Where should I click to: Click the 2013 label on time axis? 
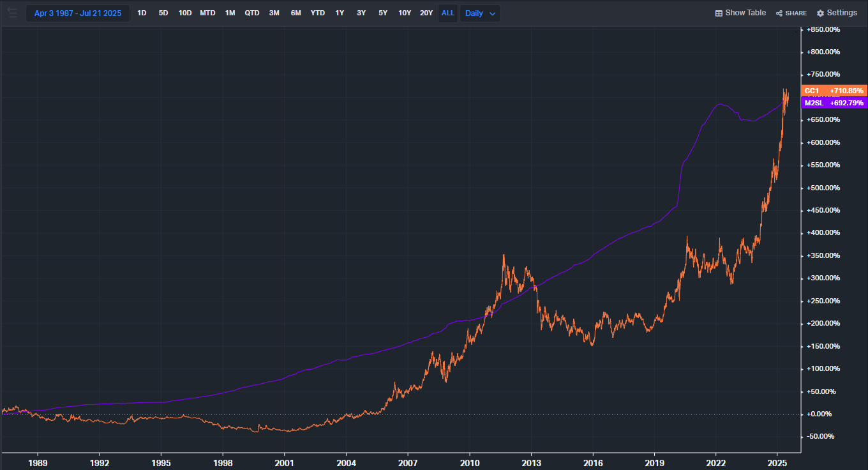[x=531, y=462]
